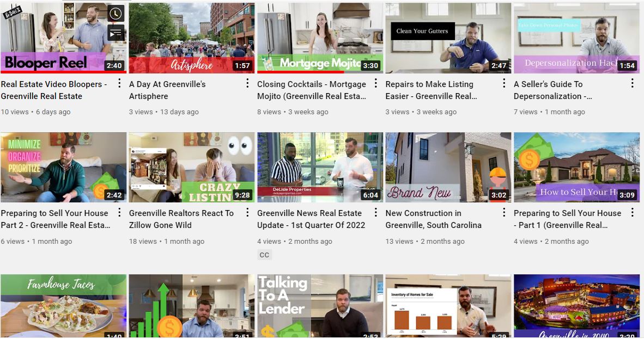Open the green growth arrow video thumbnail
The image size is (644, 339).
point(191,306)
